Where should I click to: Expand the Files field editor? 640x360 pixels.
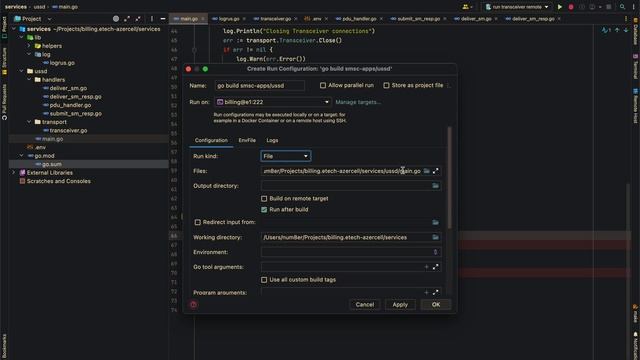pos(436,171)
